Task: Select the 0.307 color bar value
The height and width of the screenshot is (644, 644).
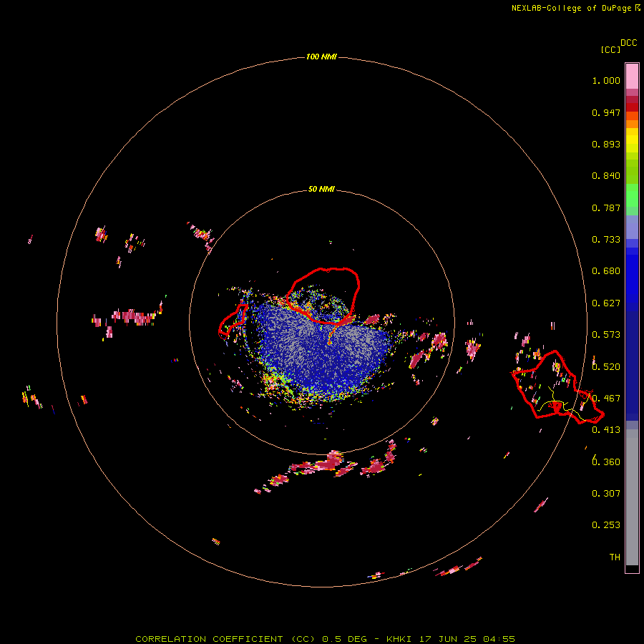Action: pyautogui.click(x=606, y=493)
